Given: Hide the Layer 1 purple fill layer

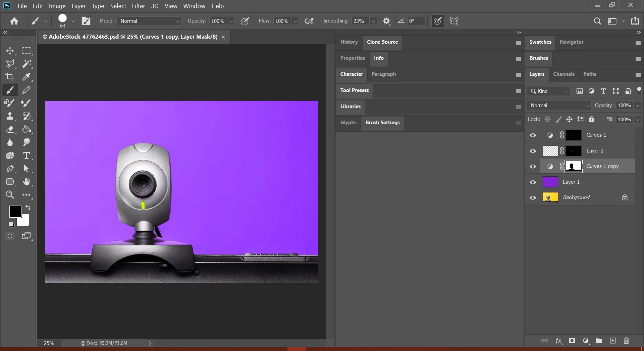Looking at the screenshot, I should [533, 182].
